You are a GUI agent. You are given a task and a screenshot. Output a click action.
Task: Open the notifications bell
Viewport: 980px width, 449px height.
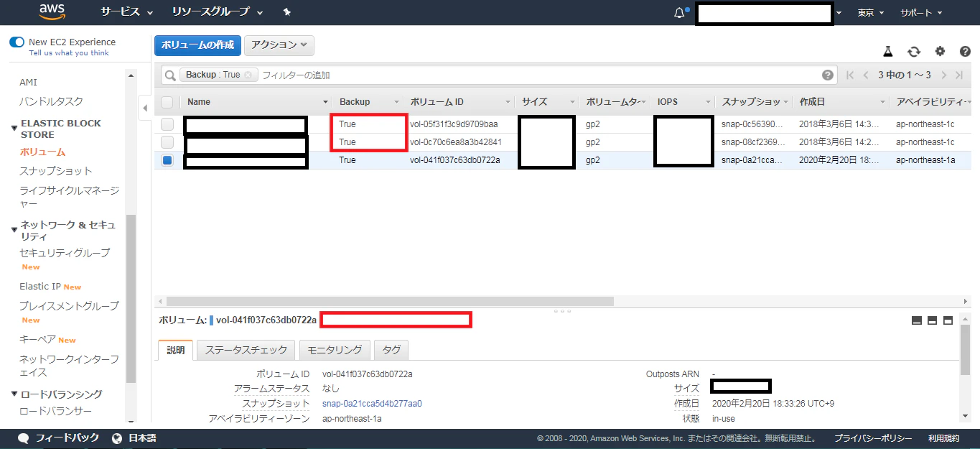pos(679,13)
